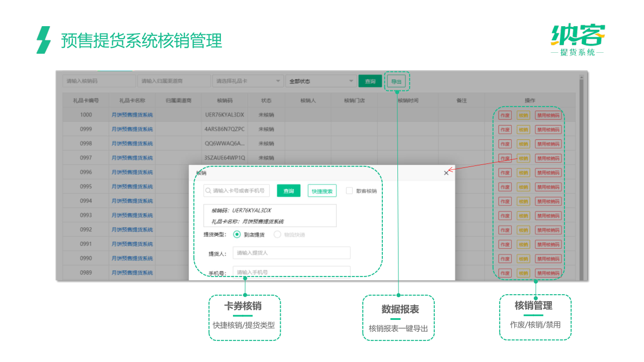644x362 pixels.
Task: Click 作废 button in row 0995
Action: pos(505,187)
